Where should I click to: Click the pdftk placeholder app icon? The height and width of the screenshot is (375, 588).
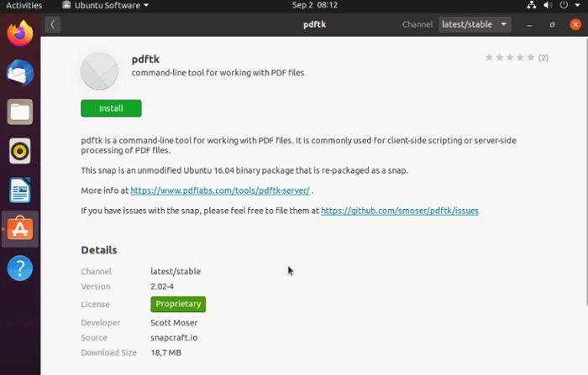99,71
